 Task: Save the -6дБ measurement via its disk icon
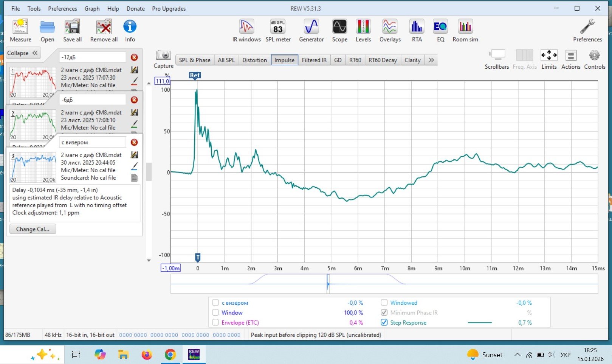click(134, 113)
